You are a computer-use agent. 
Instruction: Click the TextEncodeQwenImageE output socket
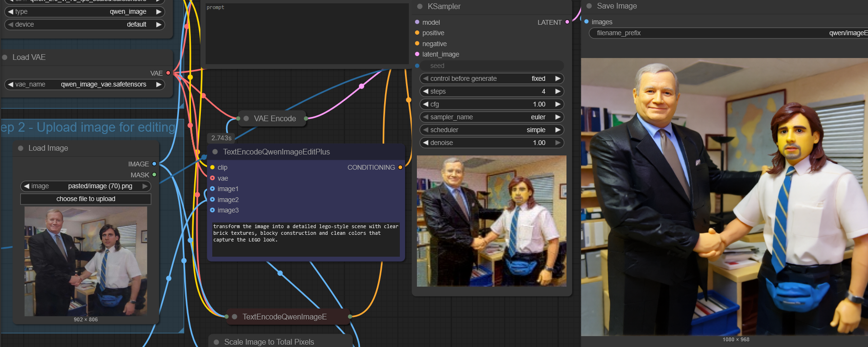350,317
